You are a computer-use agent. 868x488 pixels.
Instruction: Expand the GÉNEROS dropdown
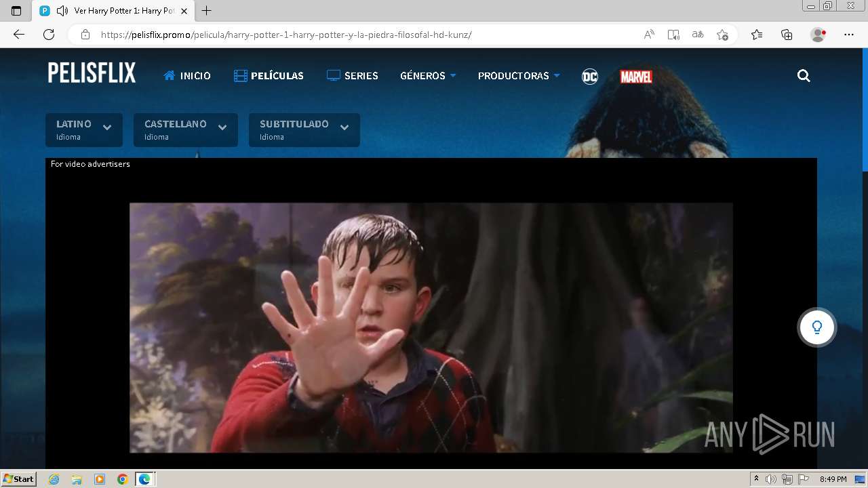(428, 76)
